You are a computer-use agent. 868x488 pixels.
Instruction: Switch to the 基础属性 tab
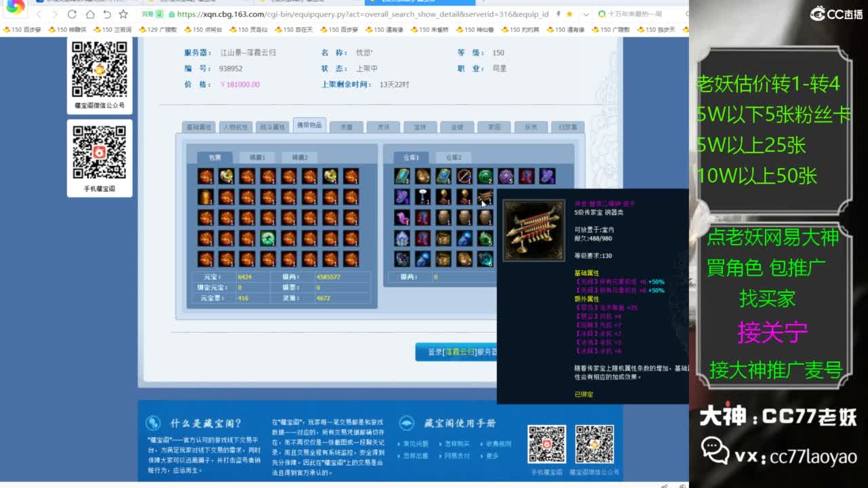(199, 127)
